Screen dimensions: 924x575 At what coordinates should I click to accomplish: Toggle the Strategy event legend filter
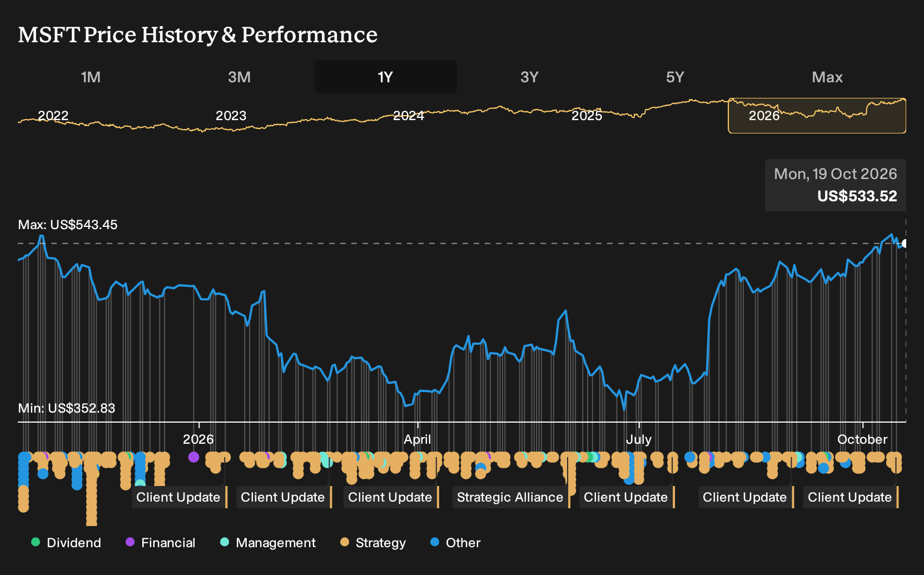pyautogui.click(x=373, y=543)
